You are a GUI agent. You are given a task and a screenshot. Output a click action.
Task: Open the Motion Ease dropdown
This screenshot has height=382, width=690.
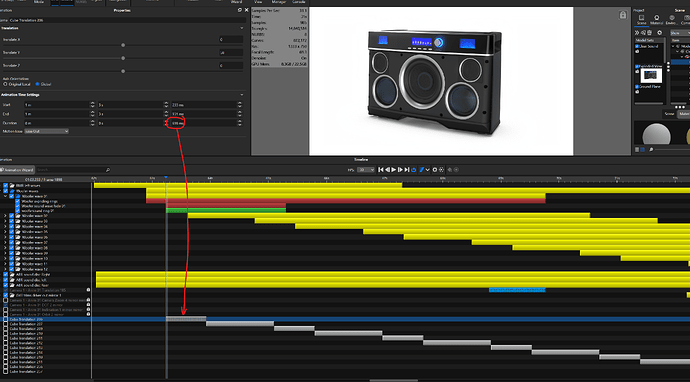pos(47,131)
